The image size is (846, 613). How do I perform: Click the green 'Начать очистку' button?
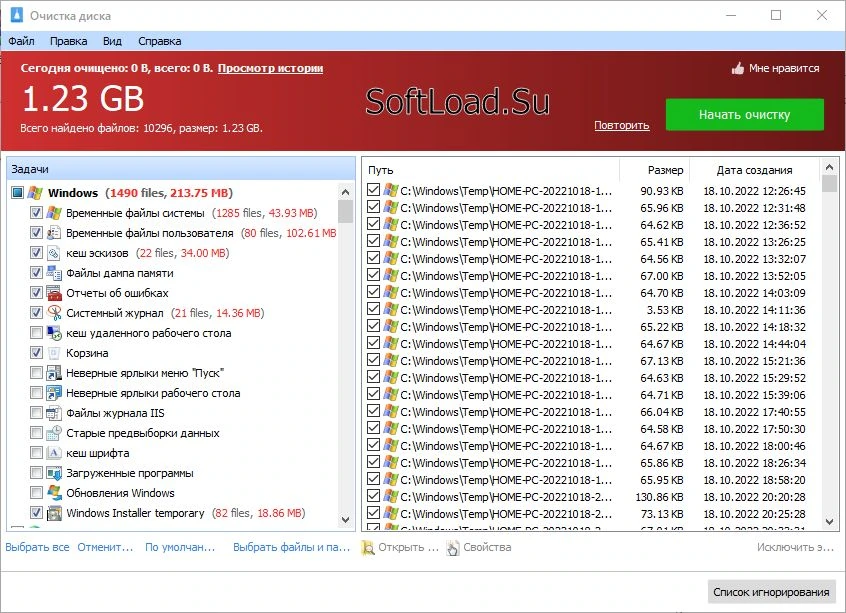tap(745, 114)
